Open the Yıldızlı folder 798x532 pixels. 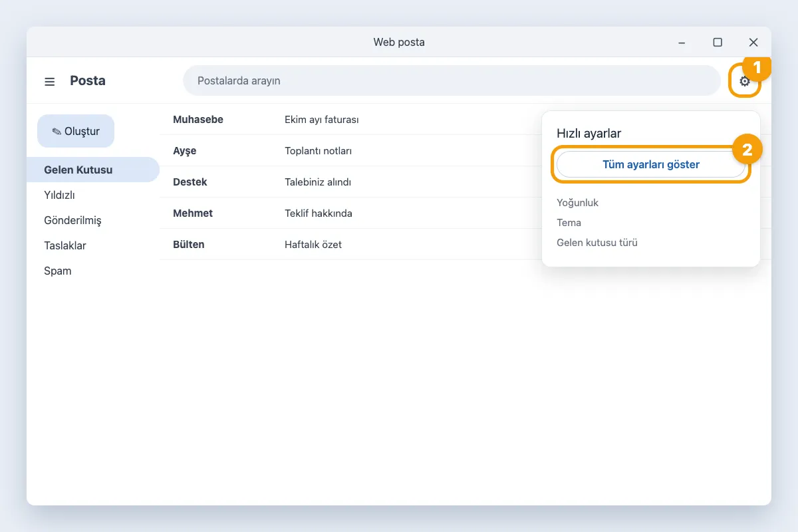(x=93, y=195)
